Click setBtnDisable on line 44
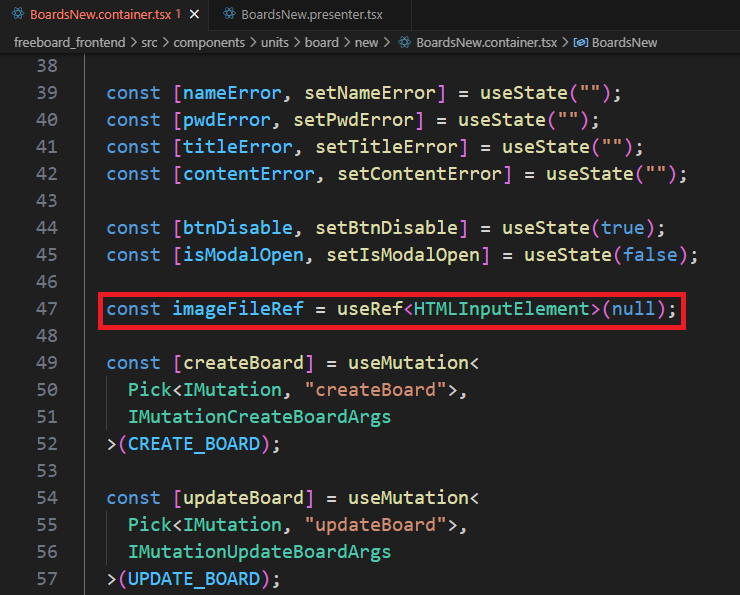This screenshot has width=740, height=595. 386,227
